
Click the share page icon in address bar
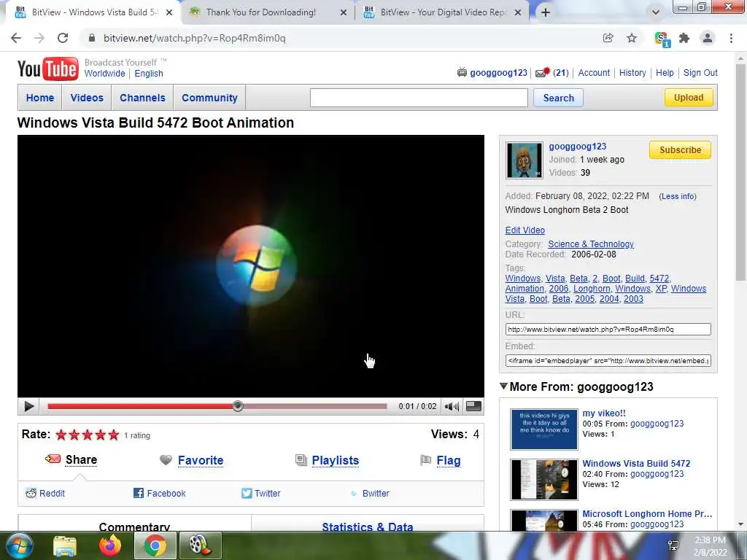608,38
